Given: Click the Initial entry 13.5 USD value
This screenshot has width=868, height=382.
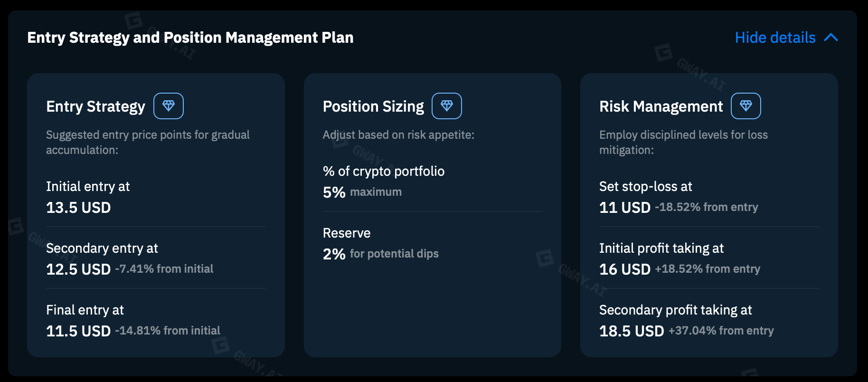Looking at the screenshot, I should click(x=78, y=208).
